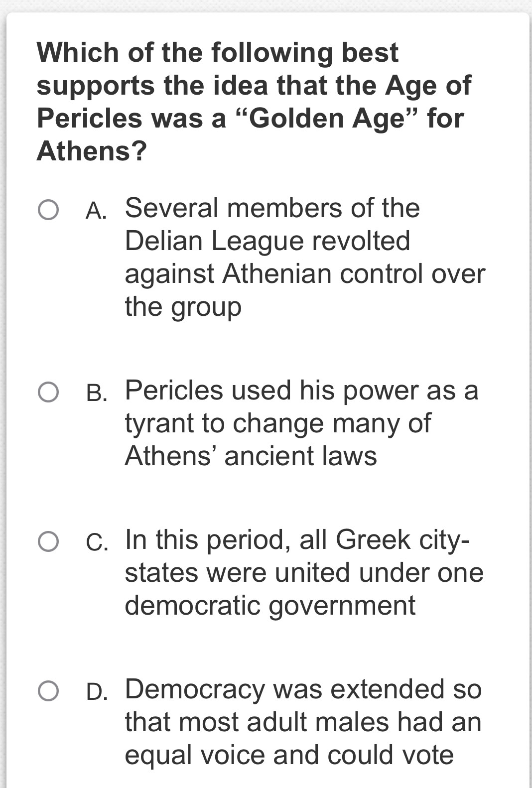Select the Democracy was extended answer text

[x=303, y=722]
